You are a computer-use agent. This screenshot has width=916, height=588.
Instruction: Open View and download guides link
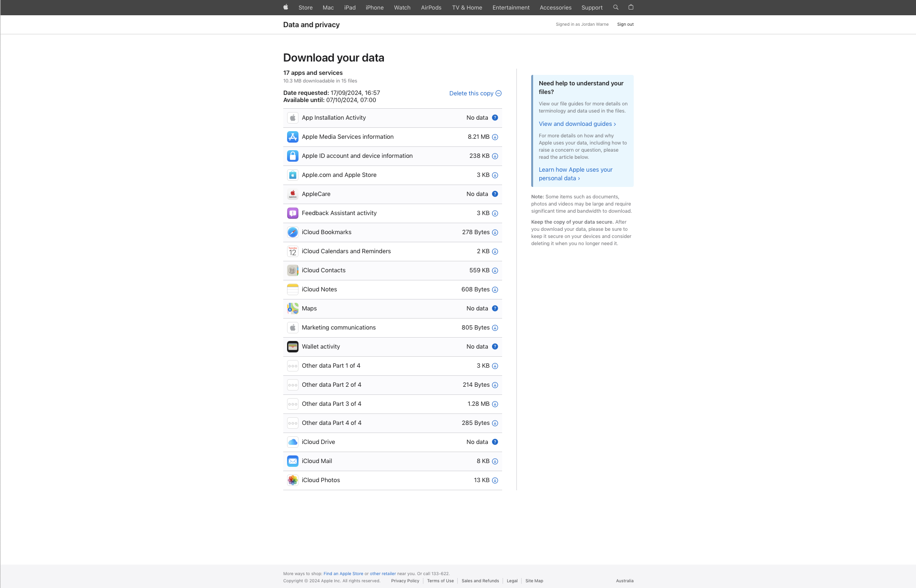coord(577,124)
